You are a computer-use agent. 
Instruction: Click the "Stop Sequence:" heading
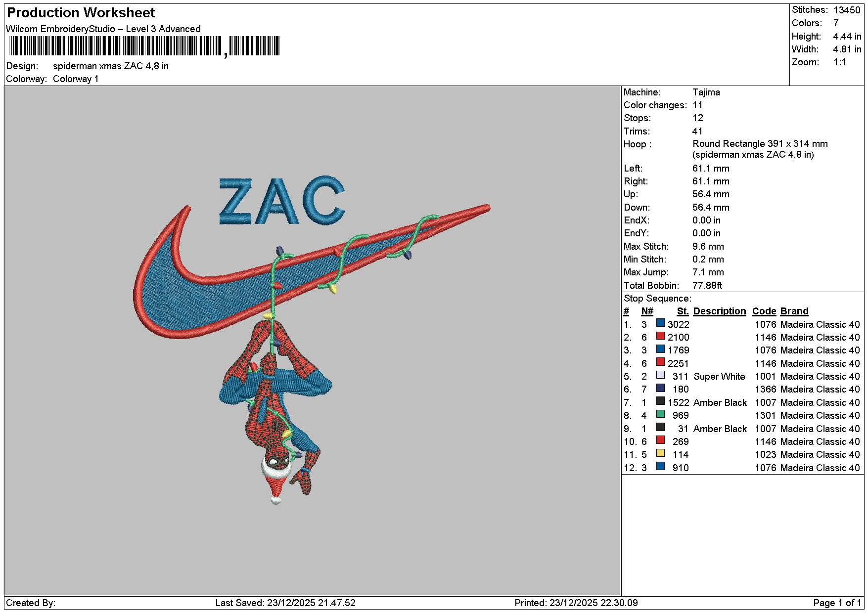[658, 299]
